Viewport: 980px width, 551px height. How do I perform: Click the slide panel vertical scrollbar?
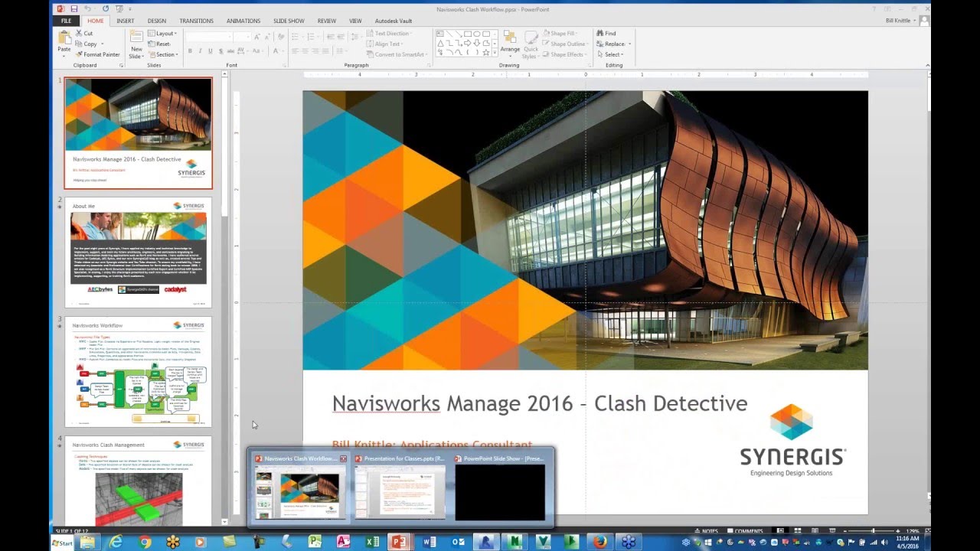point(224,298)
